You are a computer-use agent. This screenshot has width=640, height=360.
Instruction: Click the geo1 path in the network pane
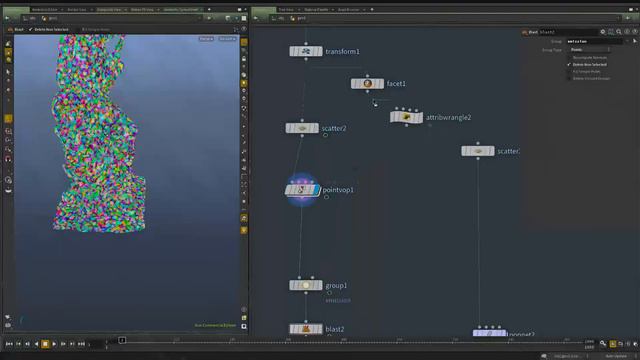coord(298,18)
